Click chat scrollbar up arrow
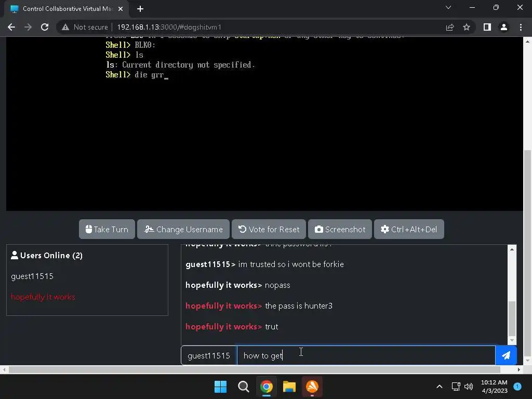Screen dimensions: 532x399 pos(512,249)
